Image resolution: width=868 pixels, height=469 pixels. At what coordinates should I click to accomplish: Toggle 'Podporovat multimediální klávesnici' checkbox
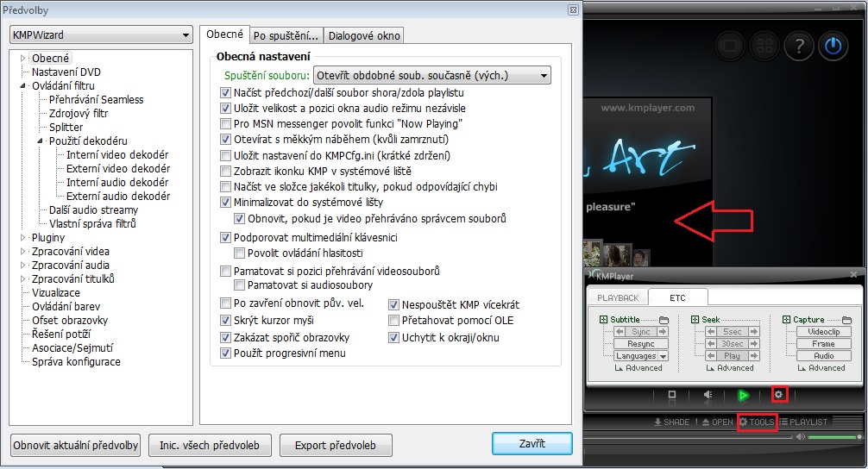225,238
